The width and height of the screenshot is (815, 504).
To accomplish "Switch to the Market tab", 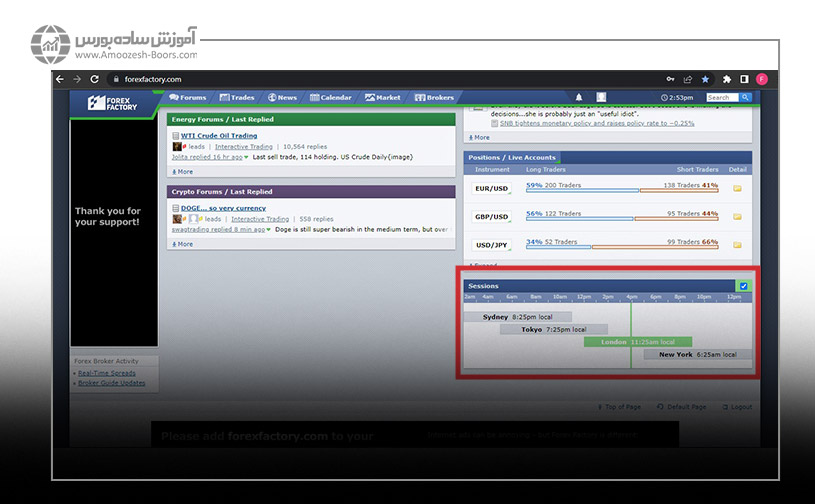I will tap(383, 98).
